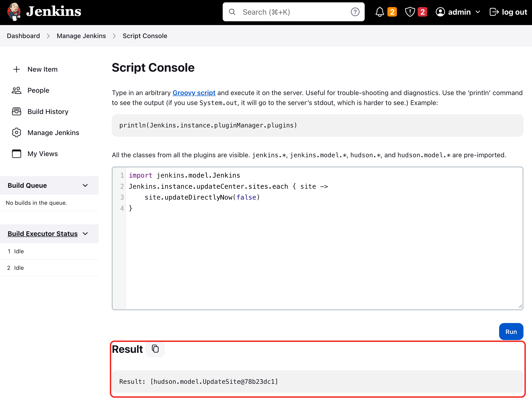This screenshot has width=532, height=402.
Task: Click the log out arrow icon
Action: (x=494, y=12)
